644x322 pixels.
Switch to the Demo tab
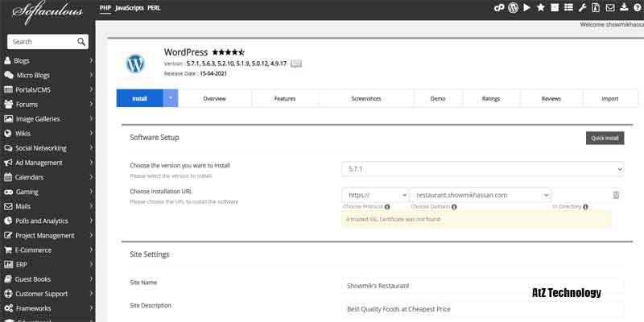point(438,98)
